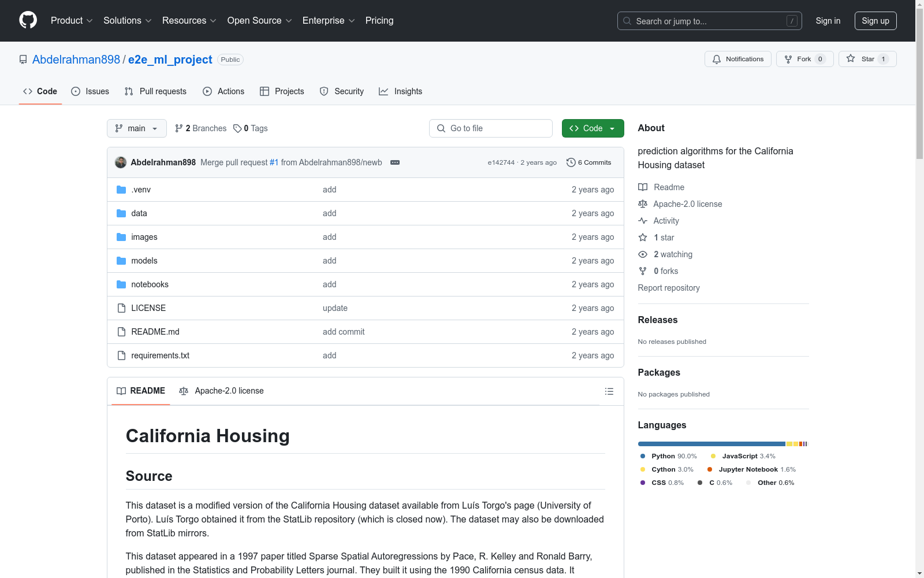This screenshot has height=578, width=924.
Task: Expand the green Code dropdown button
Action: coord(593,128)
